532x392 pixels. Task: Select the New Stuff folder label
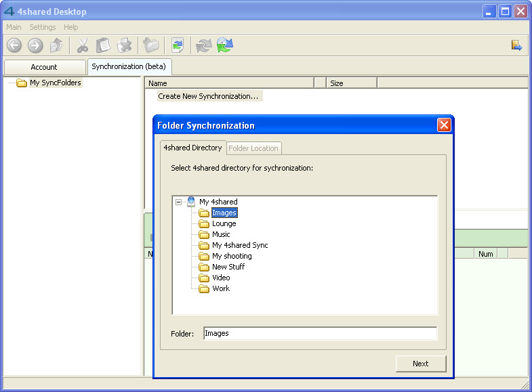point(228,267)
